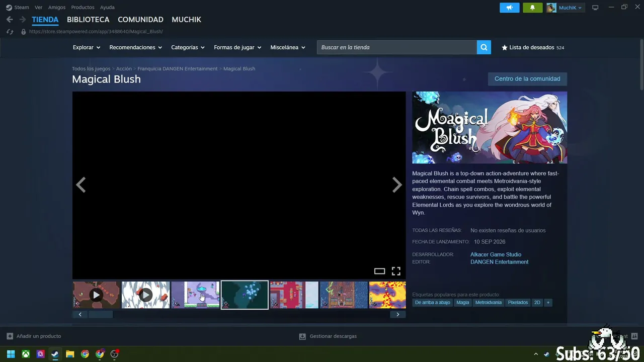Expand the Recomendaciones dropdown

tap(136, 47)
